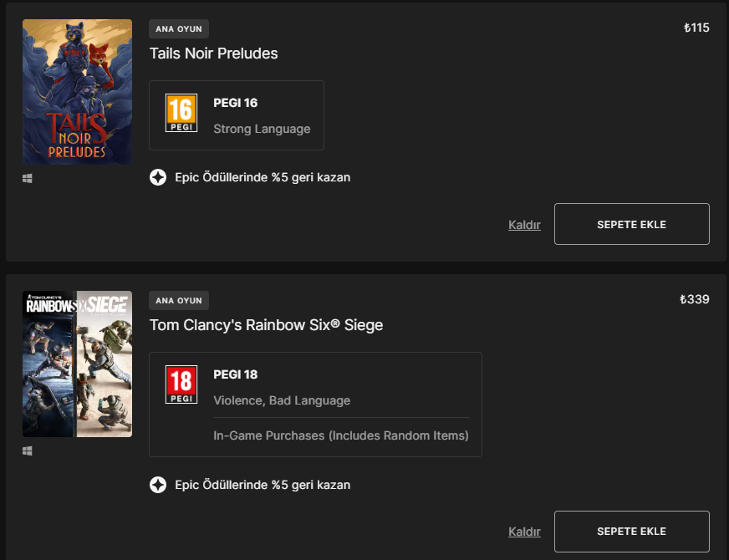Open Rainbow Six Siege cover thumbnail
The image size is (729, 560).
77,364
